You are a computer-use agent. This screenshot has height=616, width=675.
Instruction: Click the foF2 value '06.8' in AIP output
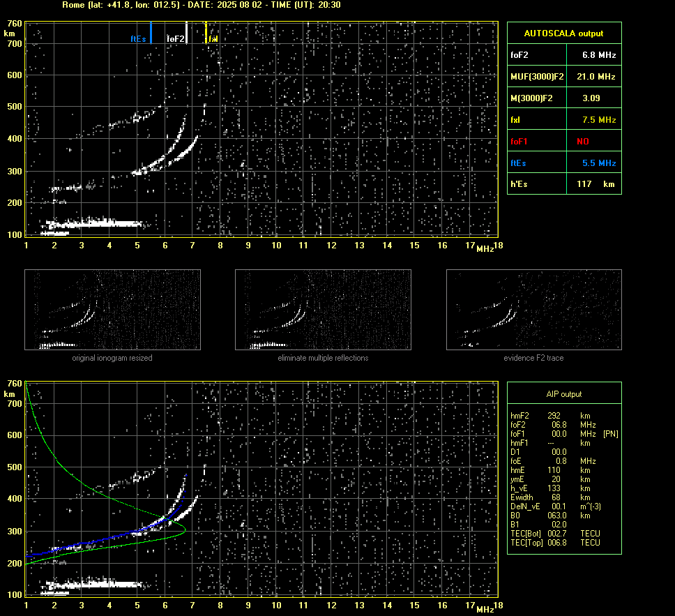[x=559, y=425]
